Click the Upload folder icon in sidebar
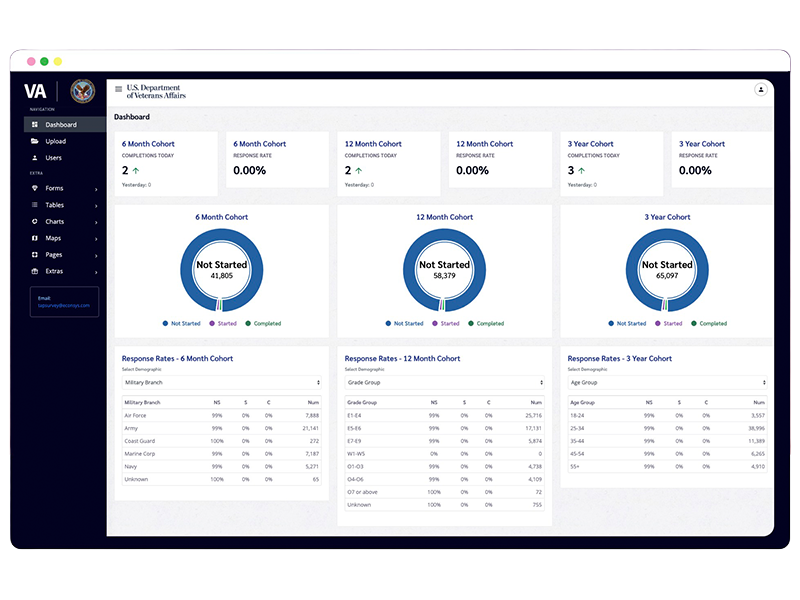This screenshot has height=600, width=800. coord(35,141)
